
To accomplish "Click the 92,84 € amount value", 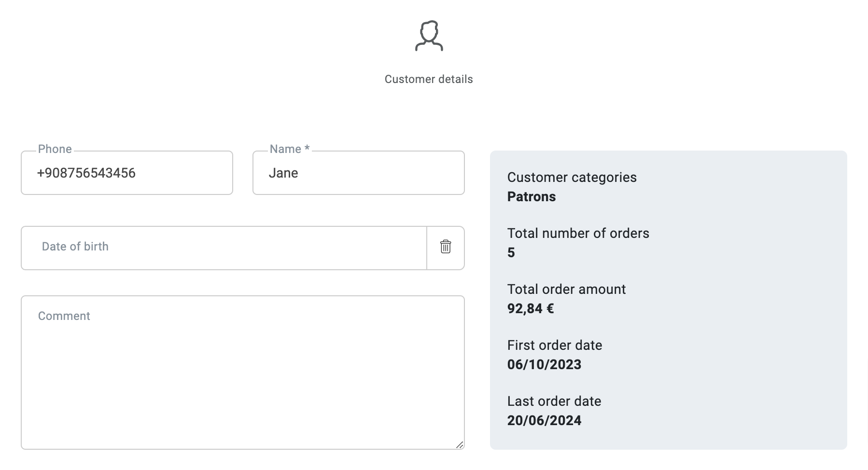I will click(x=530, y=309).
